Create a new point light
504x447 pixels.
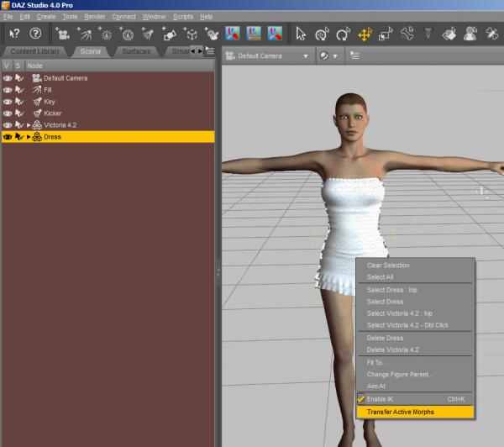click(x=106, y=34)
